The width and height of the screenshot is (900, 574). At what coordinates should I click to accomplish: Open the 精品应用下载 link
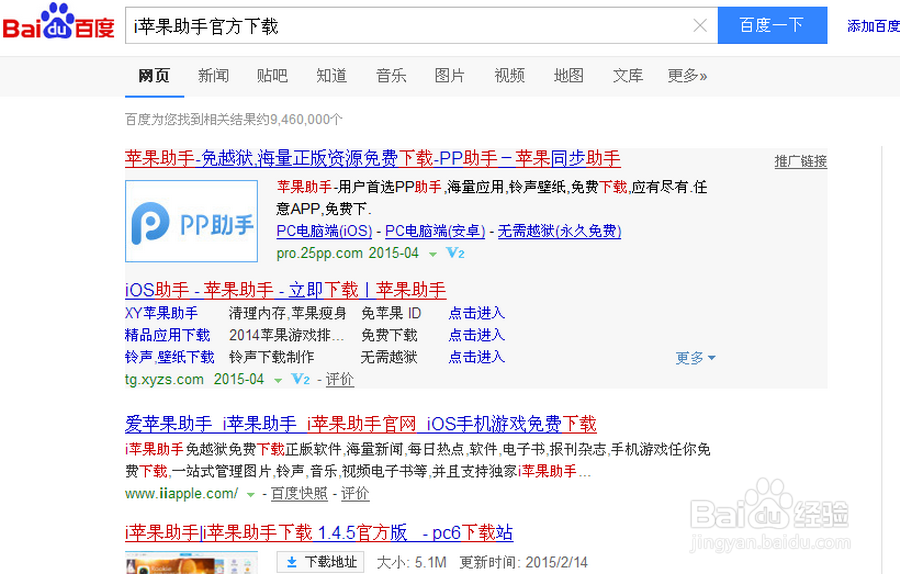[x=168, y=335]
